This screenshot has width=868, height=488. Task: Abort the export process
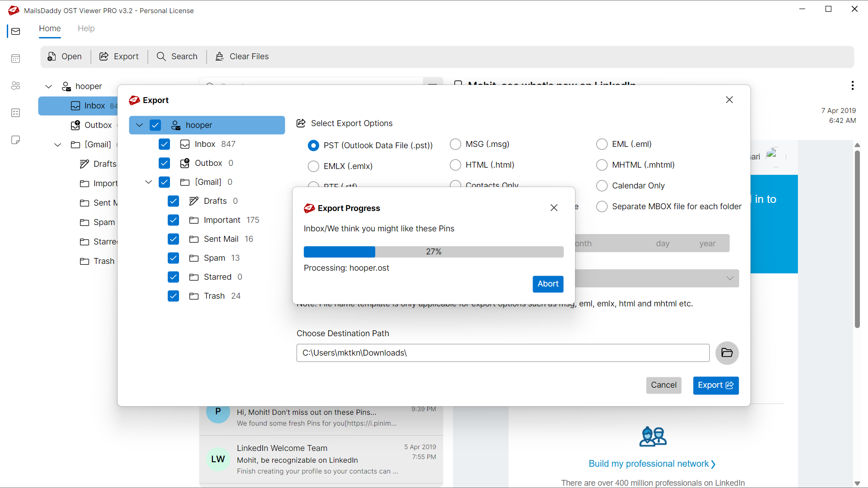548,284
